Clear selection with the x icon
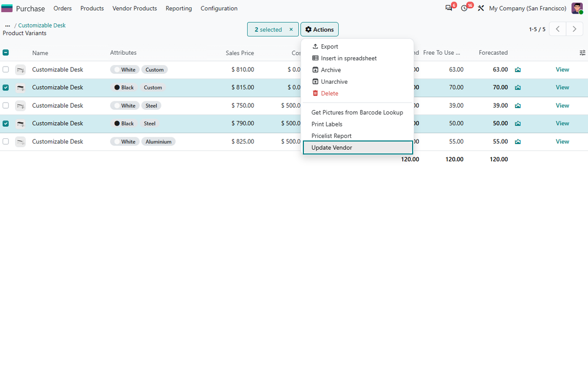This screenshot has width=588, height=373. coord(291,29)
